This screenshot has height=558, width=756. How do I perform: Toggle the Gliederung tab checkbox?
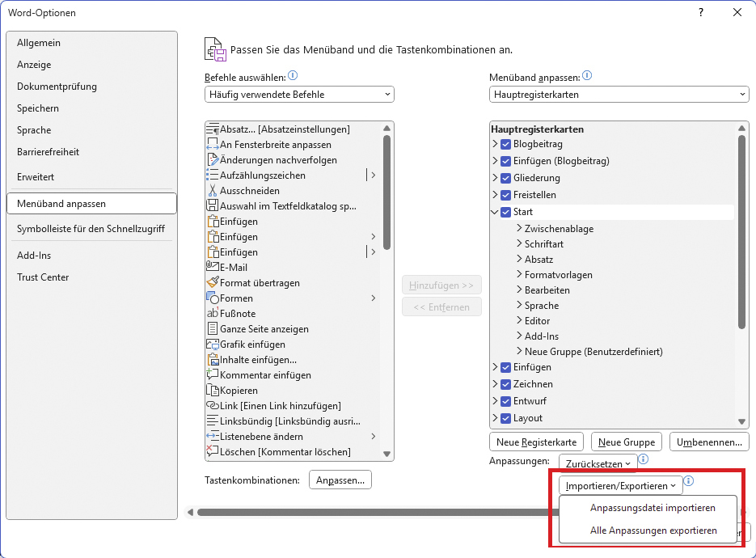[506, 178]
